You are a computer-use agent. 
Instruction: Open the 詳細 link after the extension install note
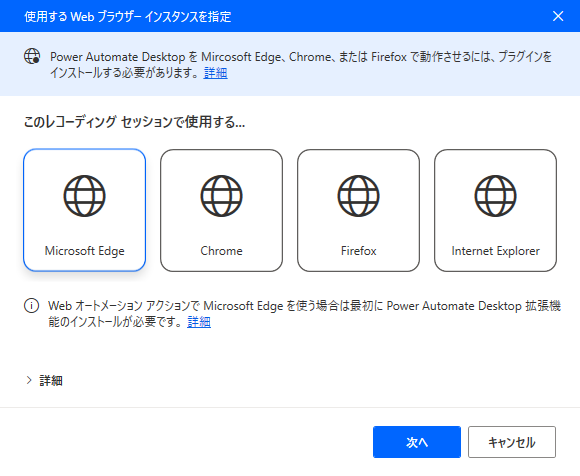point(199,322)
